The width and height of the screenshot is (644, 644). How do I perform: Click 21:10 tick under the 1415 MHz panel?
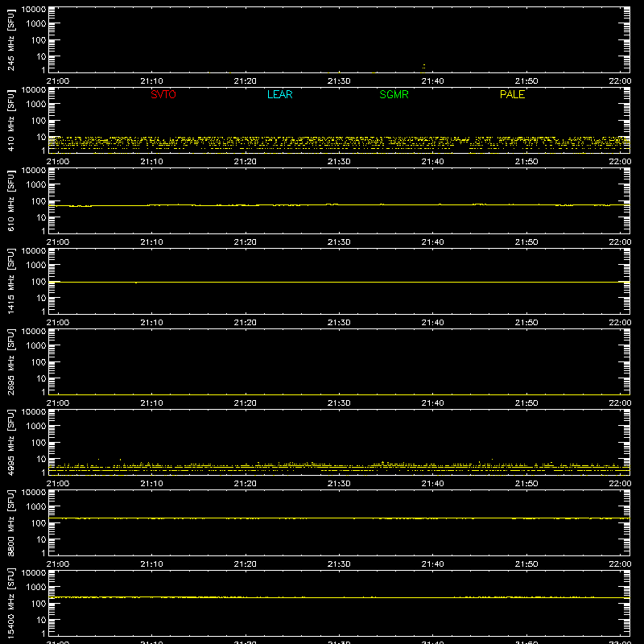point(151,323)
